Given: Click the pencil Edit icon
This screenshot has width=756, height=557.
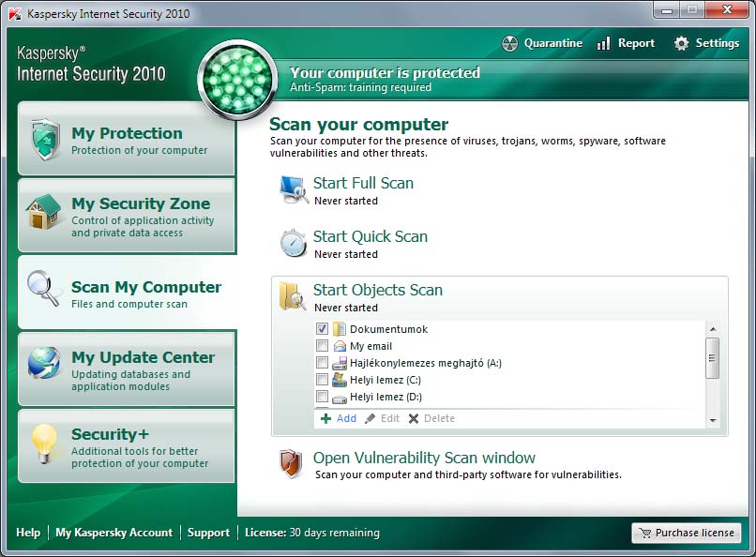Looking at the screenshot, I should [370, 419].
